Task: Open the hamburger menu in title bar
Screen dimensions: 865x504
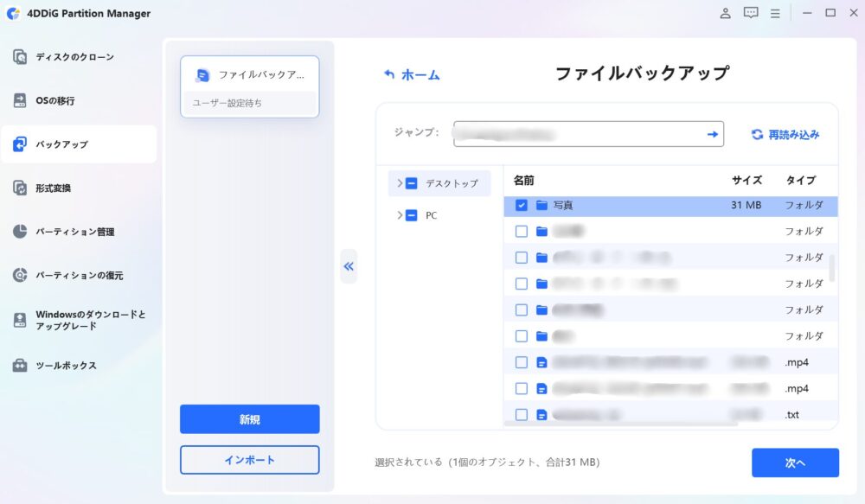Action: (x=775, y=13)
